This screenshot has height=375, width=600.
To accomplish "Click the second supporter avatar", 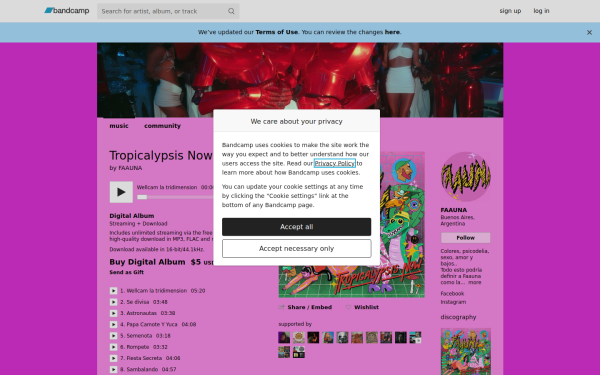I will (298, 338).
